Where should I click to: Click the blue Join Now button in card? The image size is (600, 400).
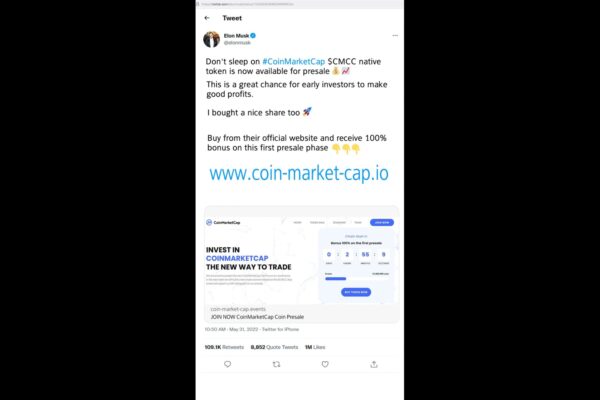pos(382,222)
